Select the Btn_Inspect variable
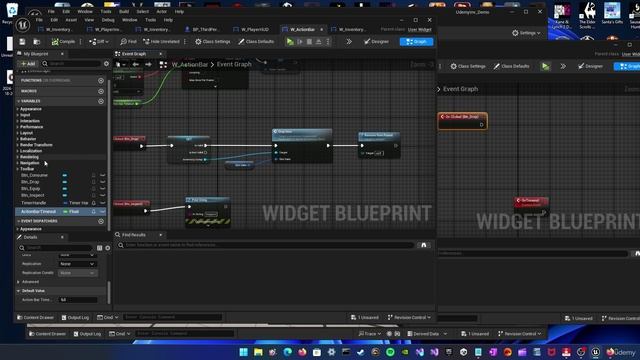 [x=33, y=195]
